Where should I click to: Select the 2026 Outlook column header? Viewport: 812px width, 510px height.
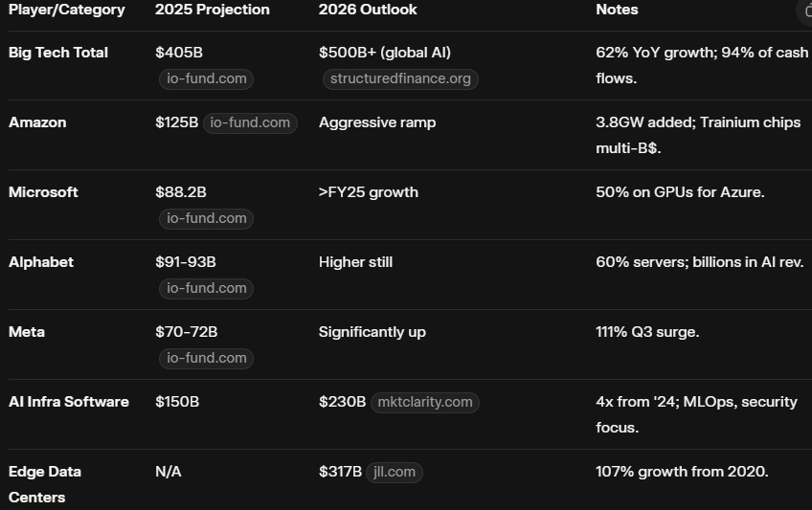pyautogui.click(x=368, y=10)
